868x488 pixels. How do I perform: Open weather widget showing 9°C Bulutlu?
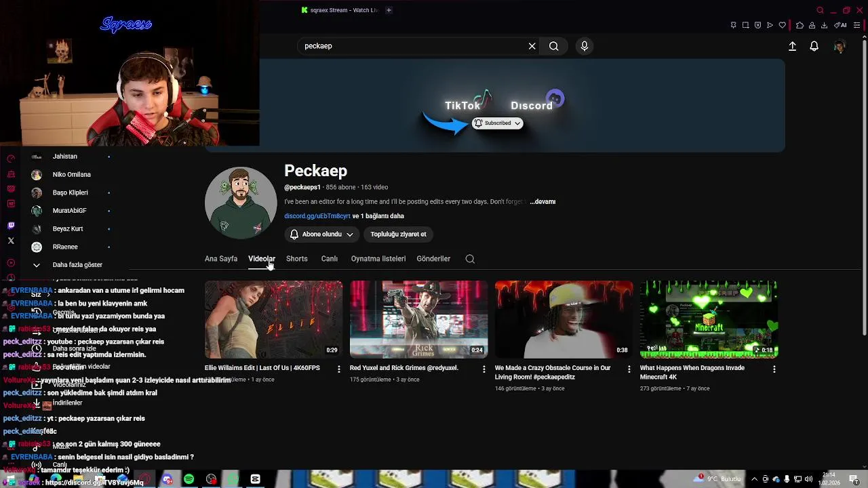coord(717,479)
